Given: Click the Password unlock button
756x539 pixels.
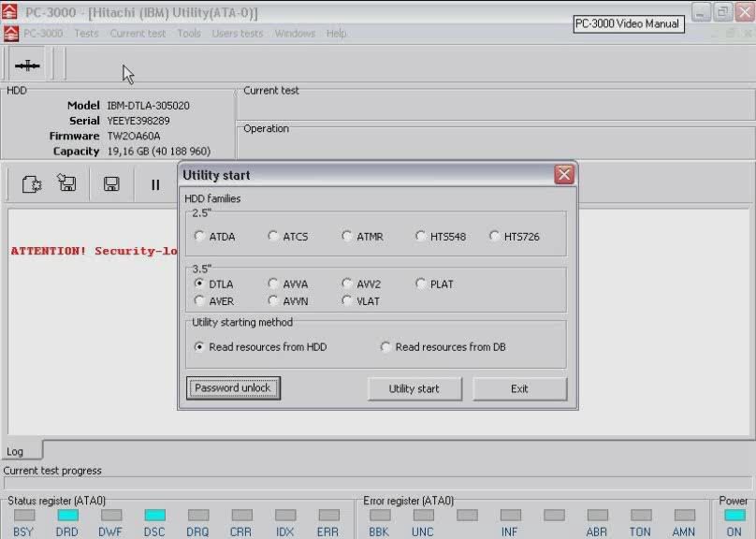Looking at the screenshot, I should point(233,388).
